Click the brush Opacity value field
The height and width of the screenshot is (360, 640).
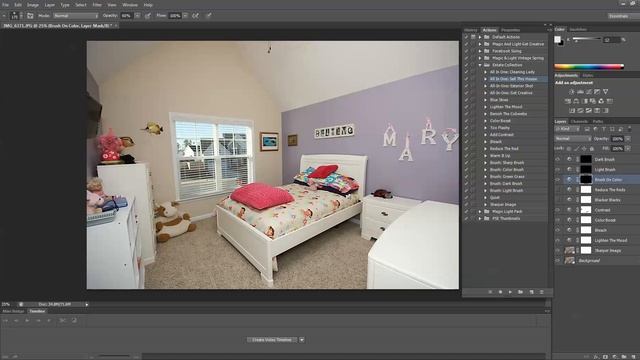[x=127, y=16]
